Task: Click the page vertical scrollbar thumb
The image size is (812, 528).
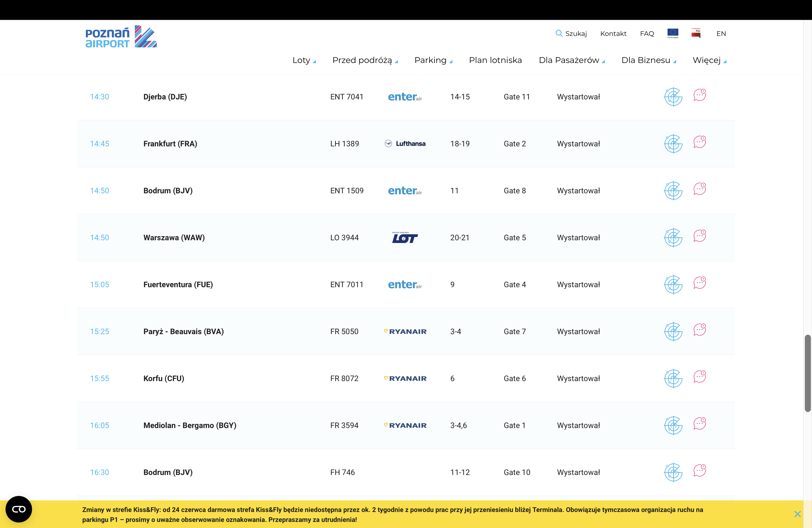Action: (x=808, y=373)
